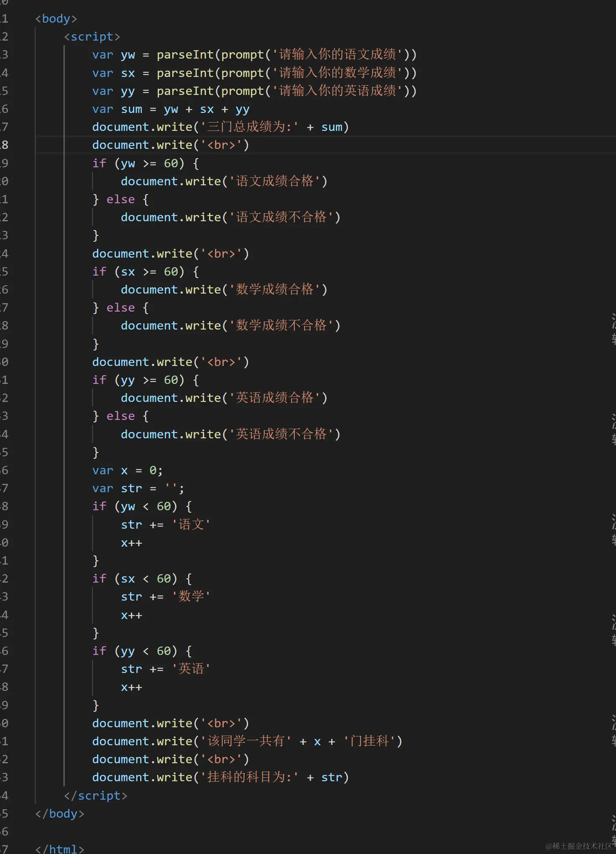Click the string '挂科的科目为:'
Image resolution: width=616 pixels, height=854 pixels.
250,777
